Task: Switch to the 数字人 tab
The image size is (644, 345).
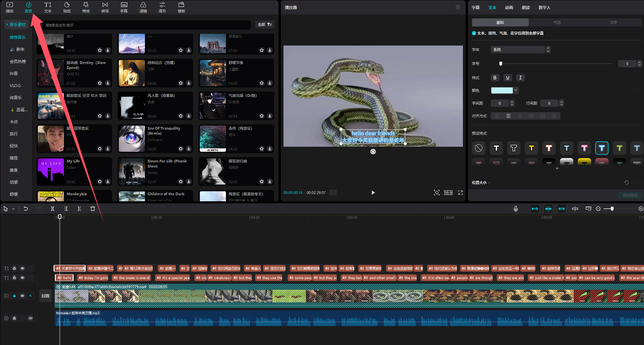Action: [545, 8]
